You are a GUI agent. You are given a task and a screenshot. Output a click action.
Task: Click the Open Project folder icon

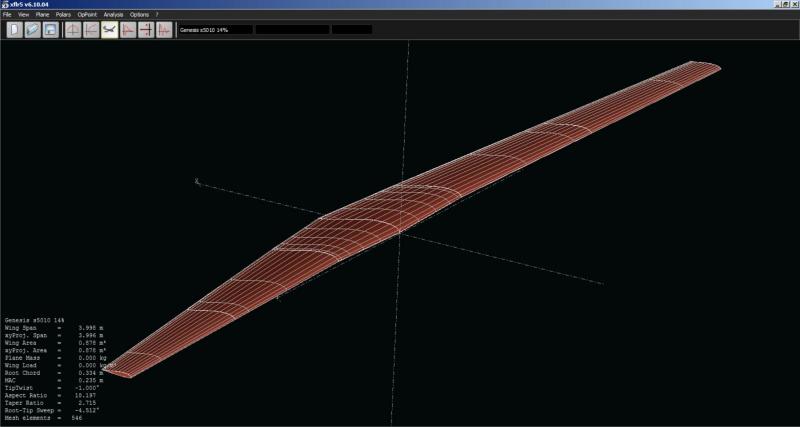[32, 30]
